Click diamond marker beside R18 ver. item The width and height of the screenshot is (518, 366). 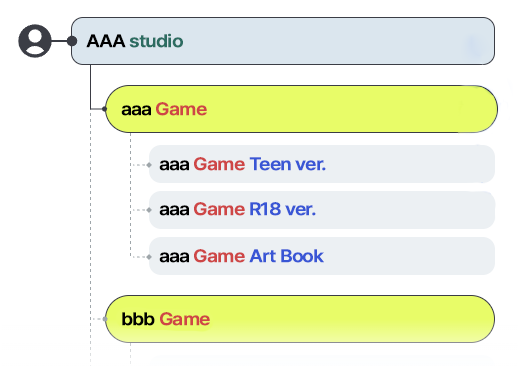pos(149,210)
